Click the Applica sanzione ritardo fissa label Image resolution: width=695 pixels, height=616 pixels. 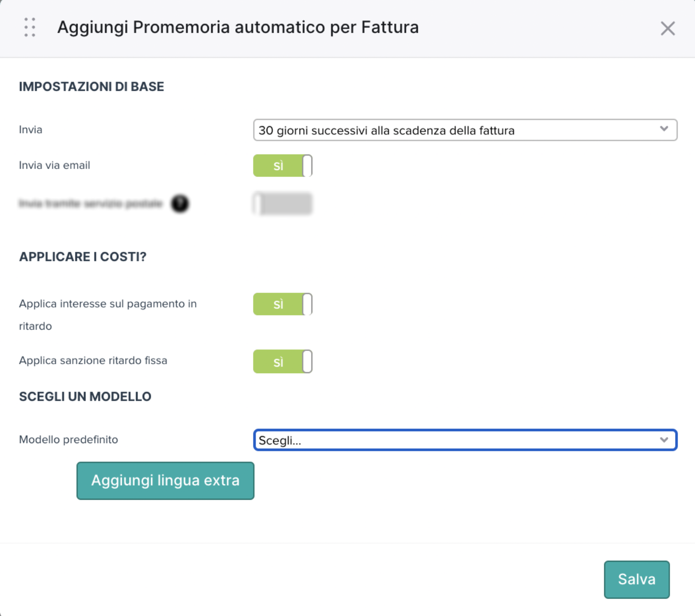pos(93,360)
